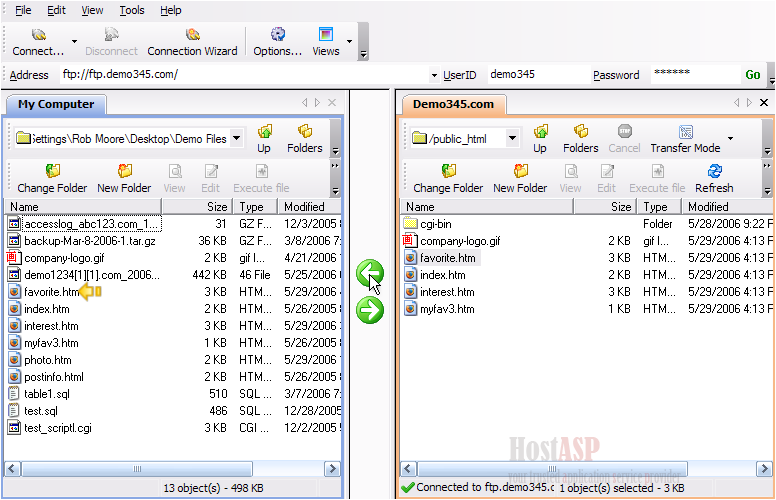Refresh the remote file listing
Viewport: 776px width, 500px height.
[x=714, y=179]
